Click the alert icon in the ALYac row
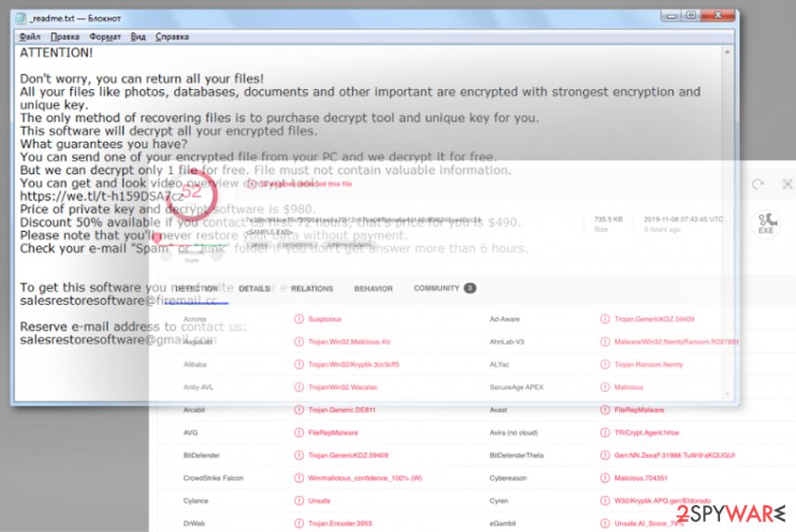The width and height of the screenshot is (796, 532). click(604, 364)
